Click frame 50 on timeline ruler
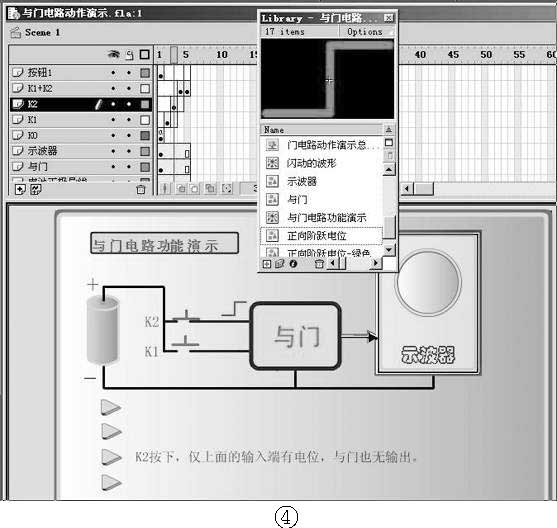Screen dimensions: 557x528 486,55
